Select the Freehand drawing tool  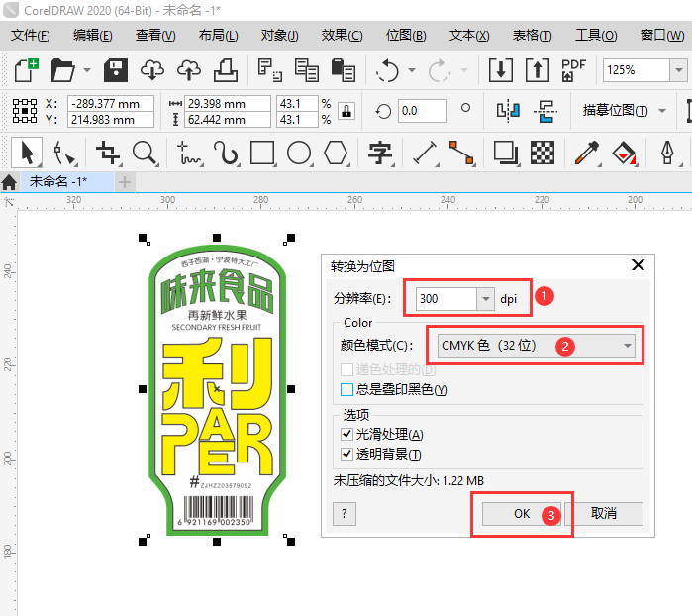pos(189,154)
